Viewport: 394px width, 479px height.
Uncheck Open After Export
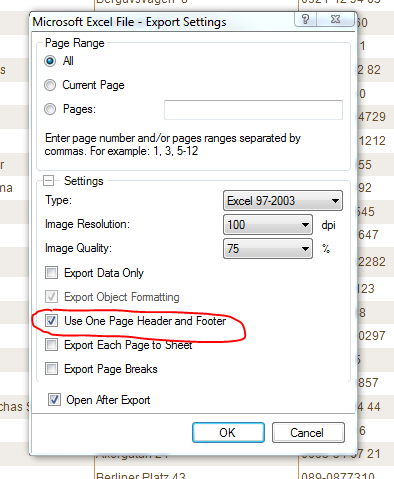click(54, 400)
